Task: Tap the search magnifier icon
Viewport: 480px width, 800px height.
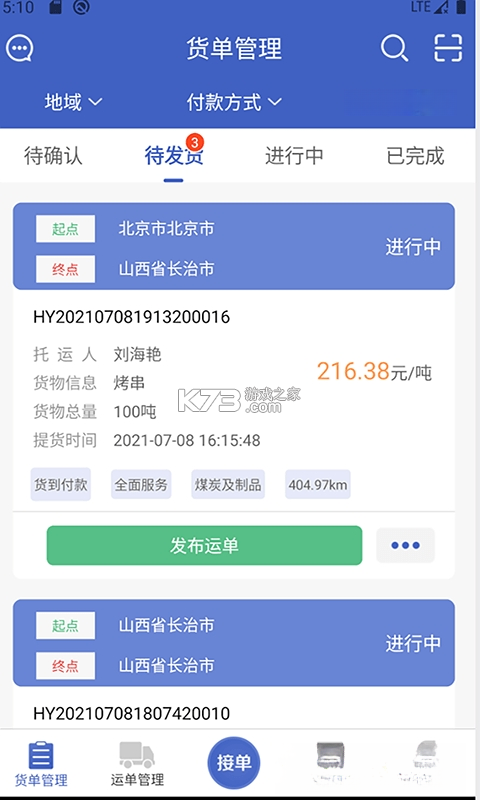Action: [x=394, y=48]
